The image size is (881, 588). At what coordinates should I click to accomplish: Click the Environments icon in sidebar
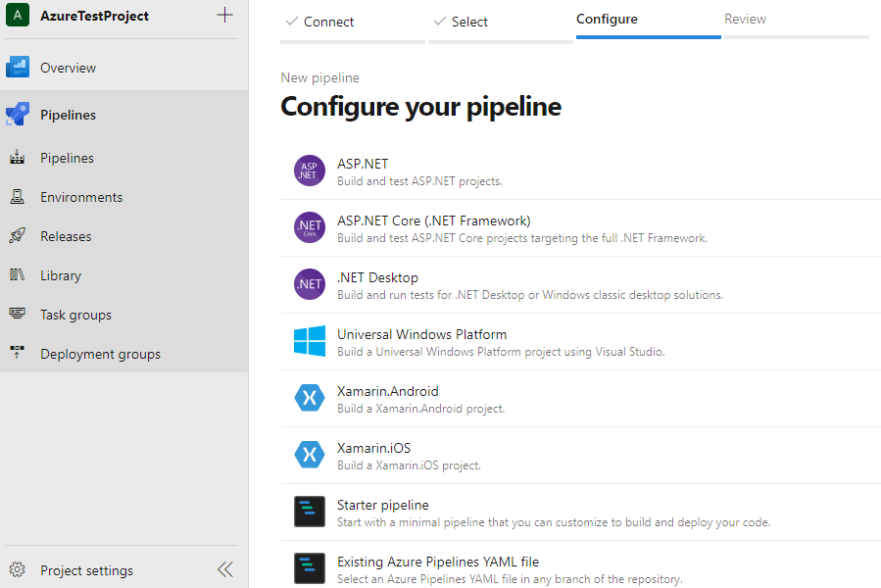18,197
